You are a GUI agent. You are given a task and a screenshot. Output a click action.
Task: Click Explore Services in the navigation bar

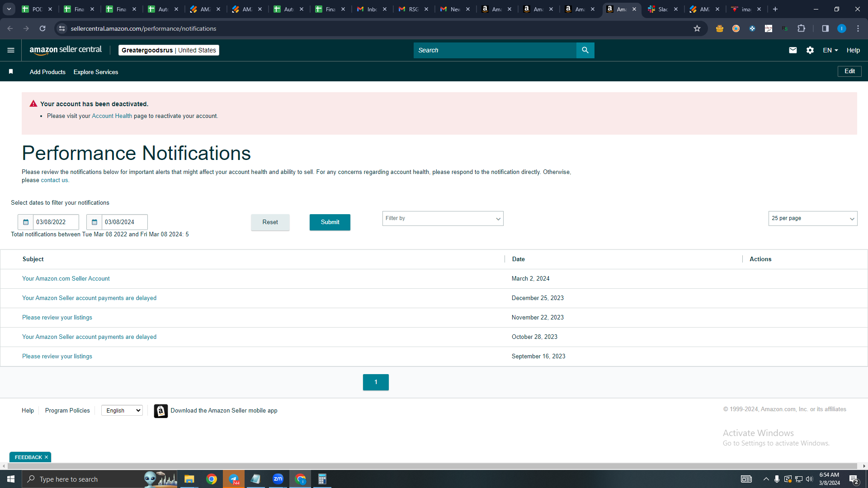coord(96,72)
